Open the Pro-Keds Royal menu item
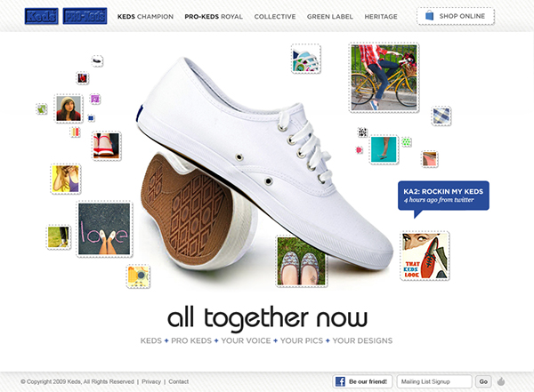534x392 pixels. pyautogui.click(x=214, y=17)
